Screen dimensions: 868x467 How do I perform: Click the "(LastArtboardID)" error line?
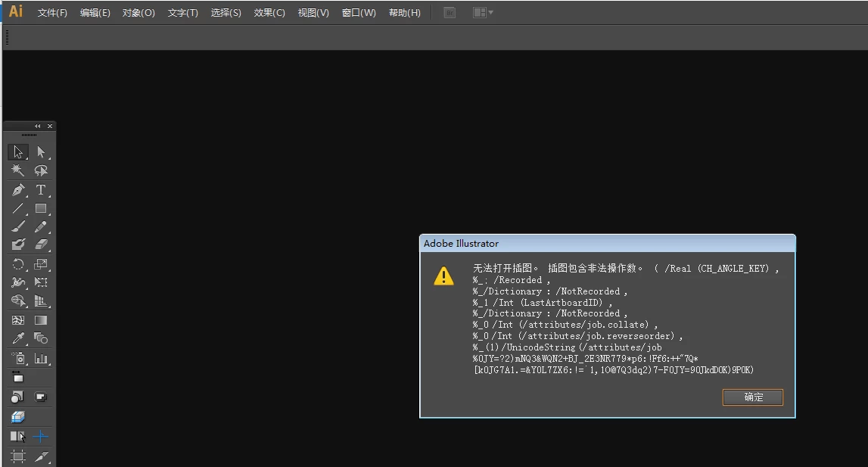point(543,303)
